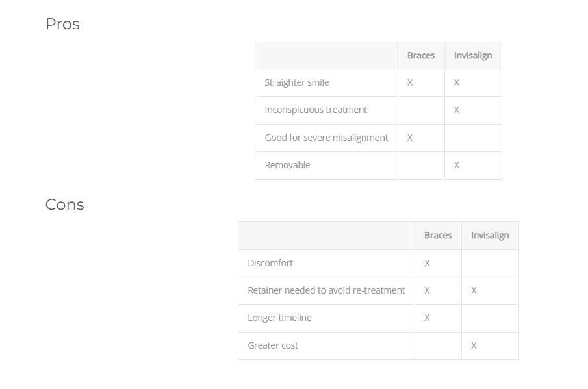This screenshot has height=389, width=588.
Task: Select "Good for severe misalignment" text
Action: [x=326, y=138]
